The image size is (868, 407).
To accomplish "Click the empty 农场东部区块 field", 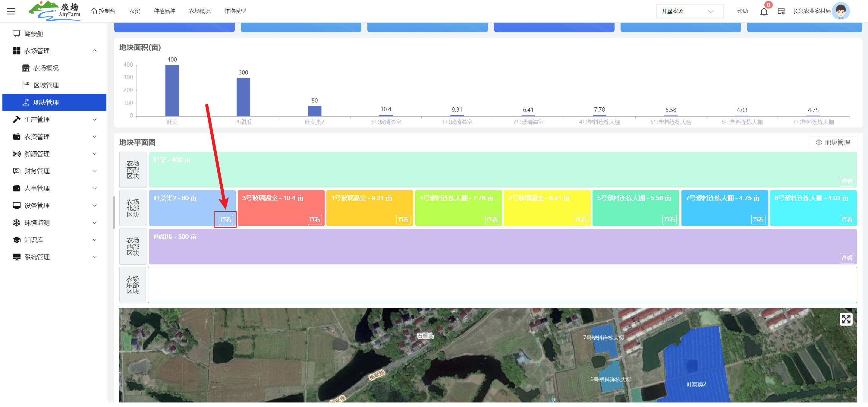I will [502, 285].
